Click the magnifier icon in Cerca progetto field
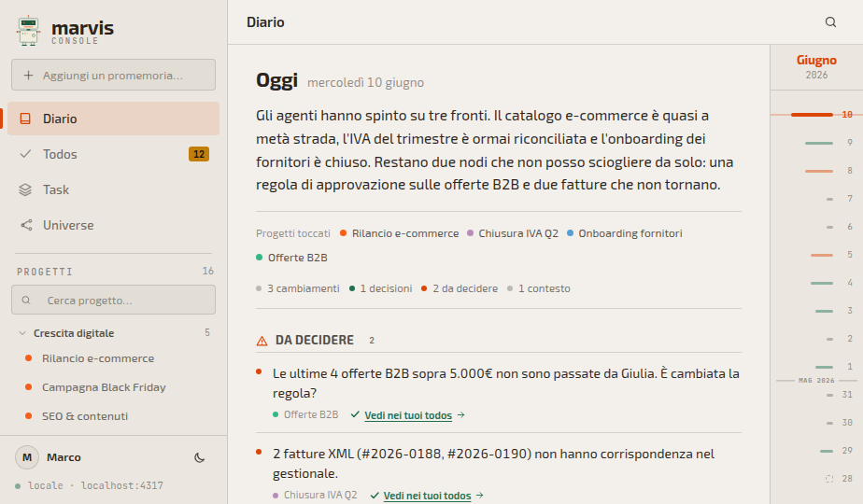Image resolution: width=863 pixels, height=504 pixels. [x=26, y=301]
